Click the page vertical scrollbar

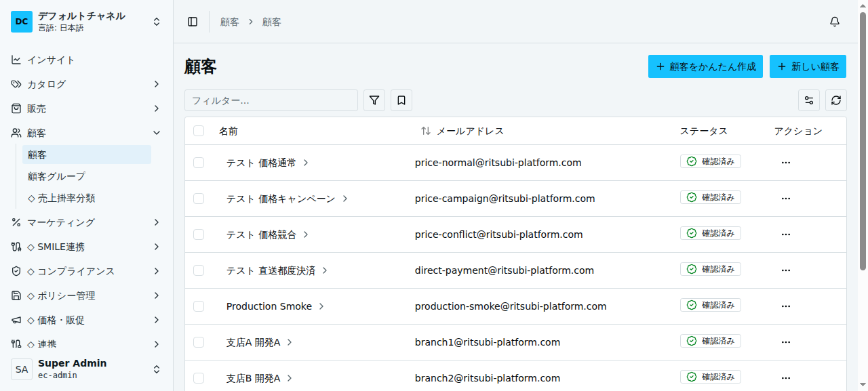coord(863,142)
